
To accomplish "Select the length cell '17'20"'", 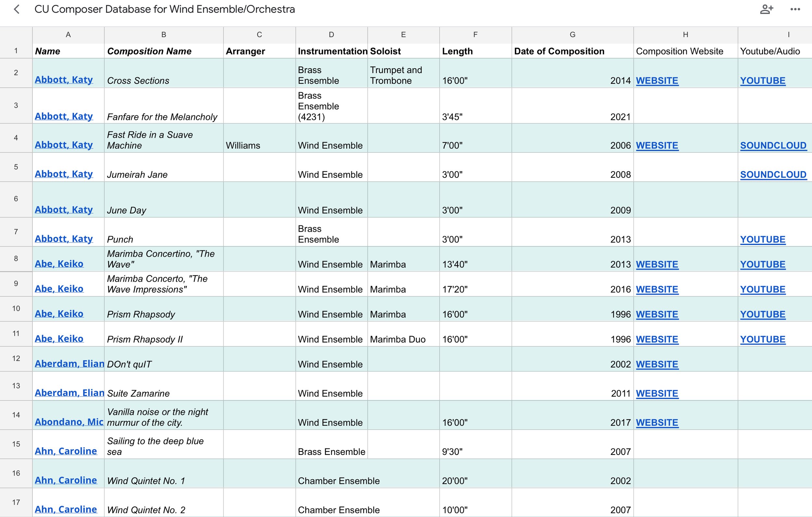I will point(476,284).
